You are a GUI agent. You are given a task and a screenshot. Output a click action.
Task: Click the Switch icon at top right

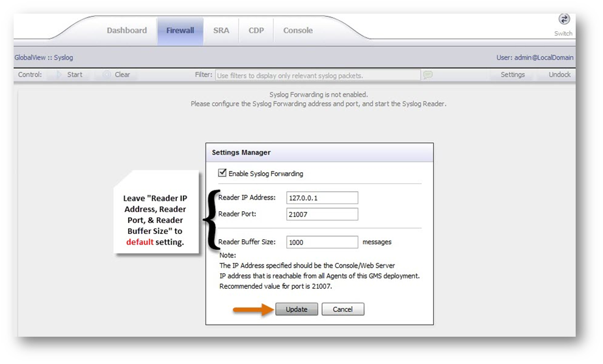[x=564, y=20]
